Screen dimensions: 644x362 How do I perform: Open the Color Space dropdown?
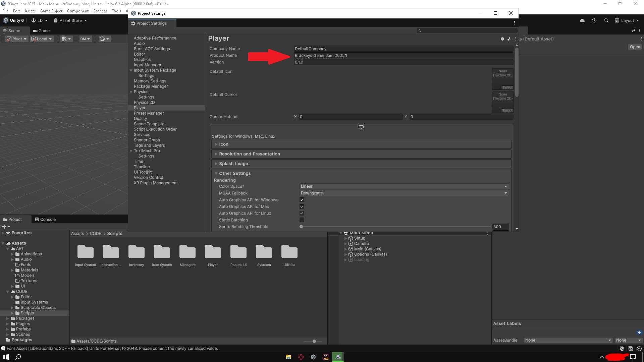(x=404, y=186)
